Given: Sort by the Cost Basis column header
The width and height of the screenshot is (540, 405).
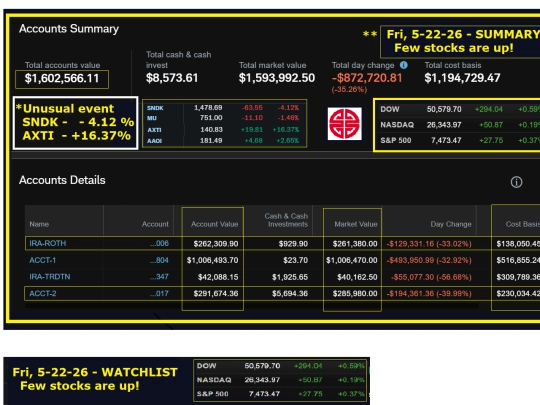Looking at the screenshot, I should tap(522, 224).
